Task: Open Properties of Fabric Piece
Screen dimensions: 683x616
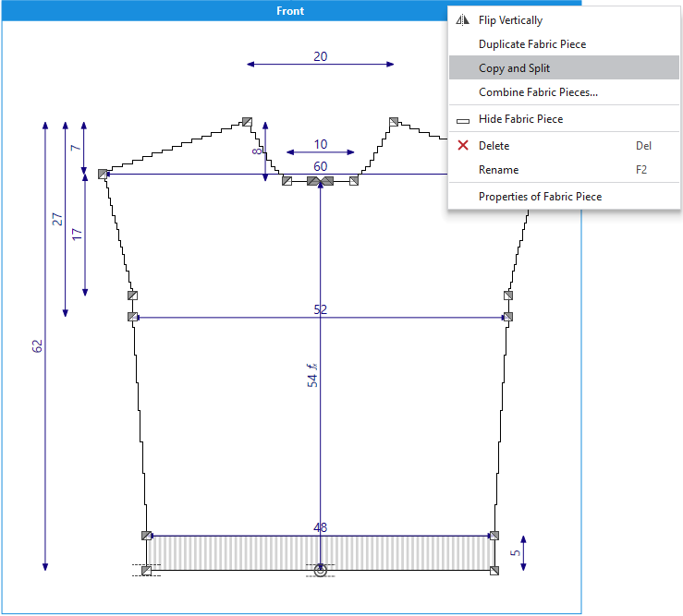Action: tap(540, 196)
